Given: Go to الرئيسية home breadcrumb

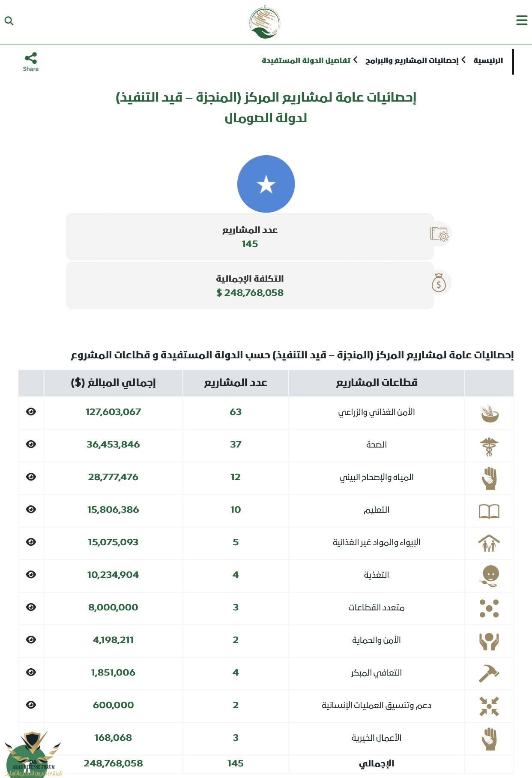Looking at the screenshot, I should pyautogui.click(x=488, y=60).
